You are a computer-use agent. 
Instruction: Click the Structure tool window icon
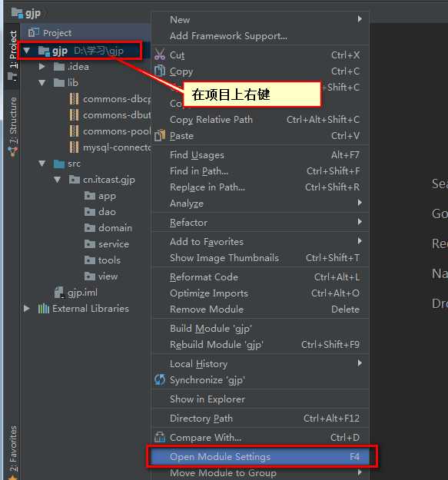pyautogui.click(x=12, y=151)
